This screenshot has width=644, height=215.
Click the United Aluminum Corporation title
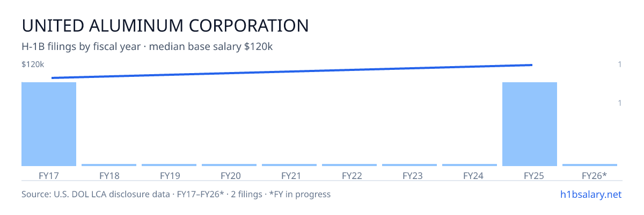pyautogui.click(x=165, y=26)
